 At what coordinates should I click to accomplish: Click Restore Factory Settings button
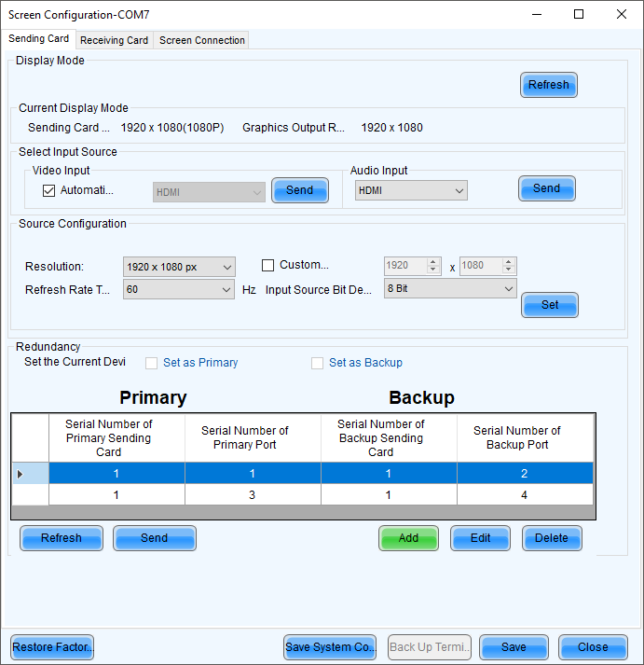pos(52,647)
